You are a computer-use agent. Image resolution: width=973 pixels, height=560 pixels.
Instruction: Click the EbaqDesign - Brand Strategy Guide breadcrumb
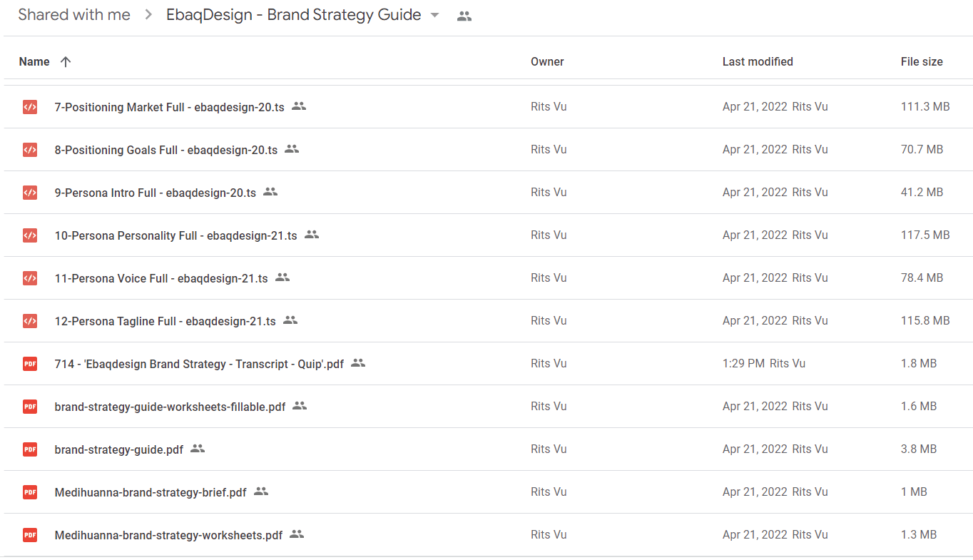click(293, 15)
